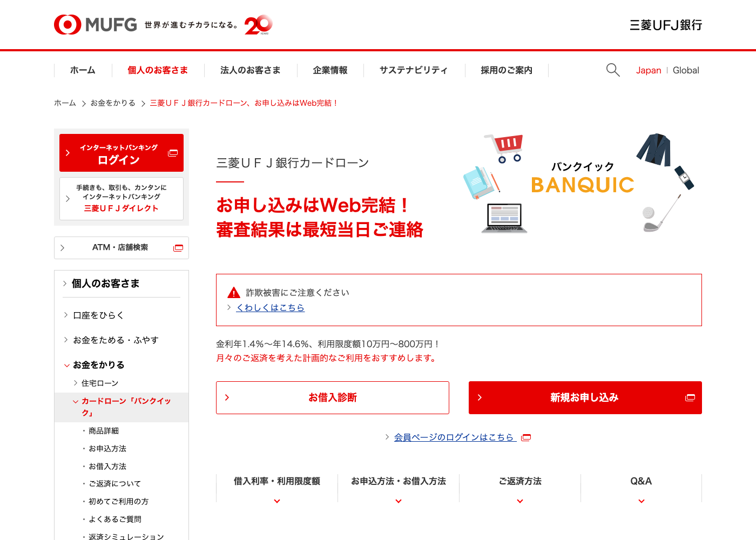The width and height of the screenshot is (756, 540).
Task: Open the 採用のご案内 navigation tab
Action: [x=507, y=70]
